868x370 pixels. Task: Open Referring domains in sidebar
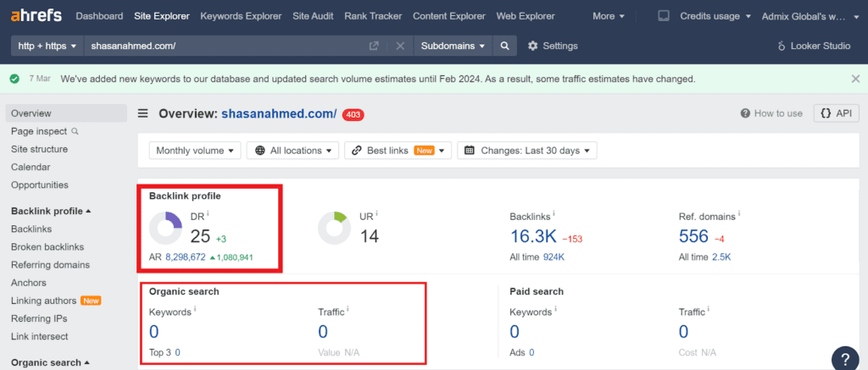[x=50, y=265]
